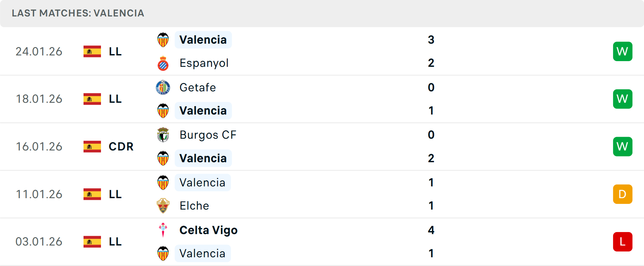Select the Getafe team name
This screenshot has width=644, height=266.
pos(198,87)
